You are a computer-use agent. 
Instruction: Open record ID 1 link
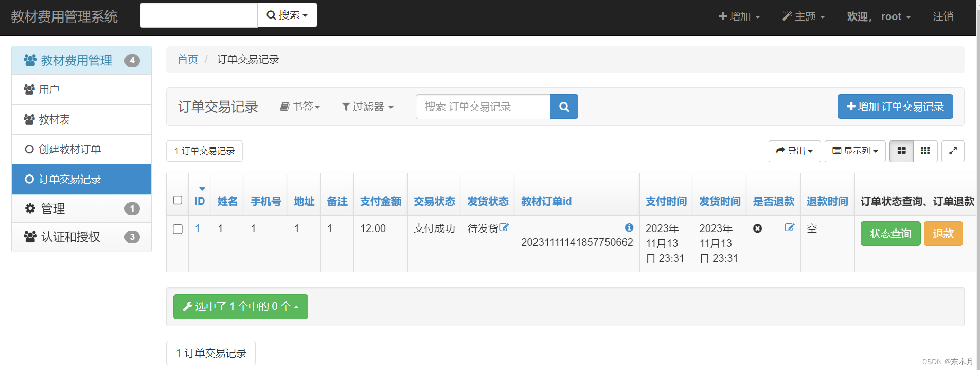tap(198, 228)
